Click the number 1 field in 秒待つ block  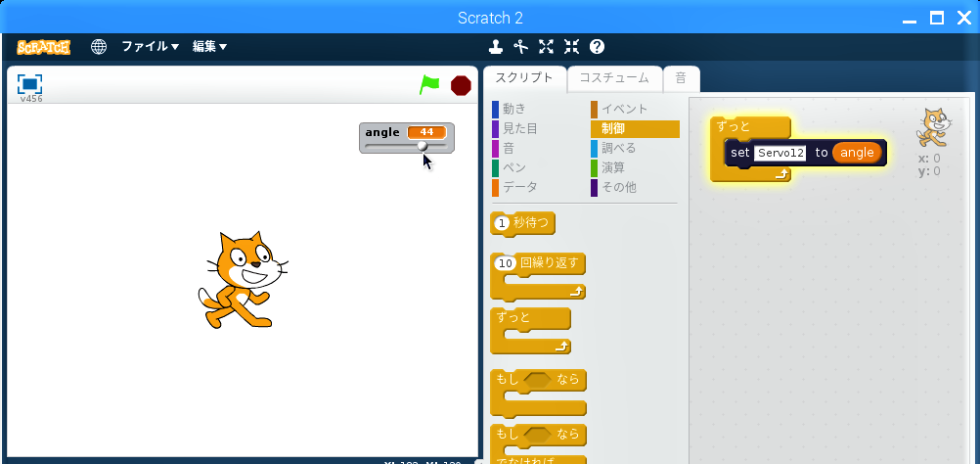point(502,223)
